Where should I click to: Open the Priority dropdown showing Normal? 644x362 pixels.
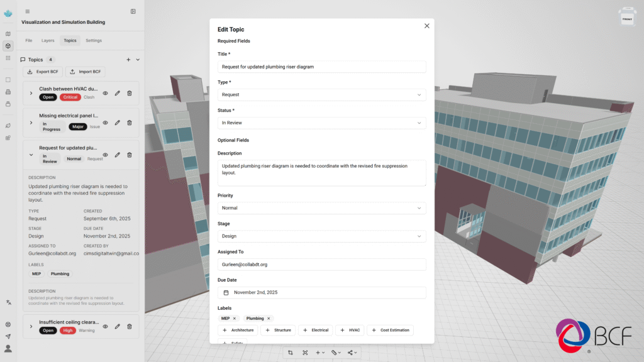(321, 207)
